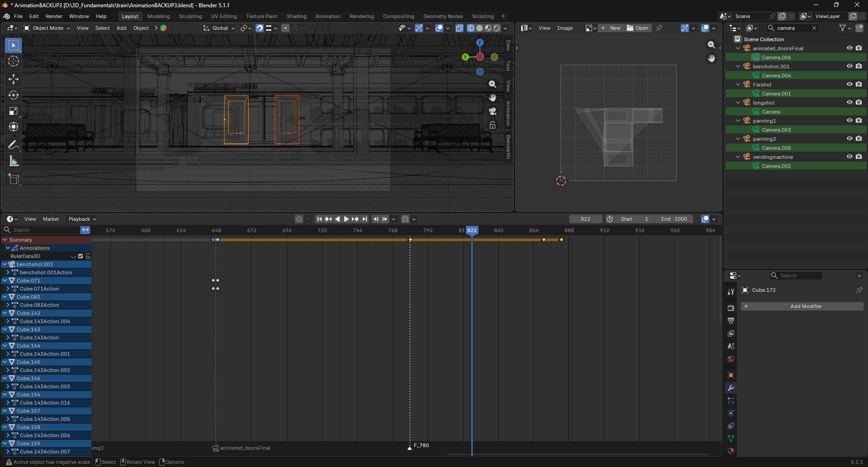The width and height of the screenshot is (868, 467).
Task: Toggle camera view in the viewport
Action: point(493,111)
